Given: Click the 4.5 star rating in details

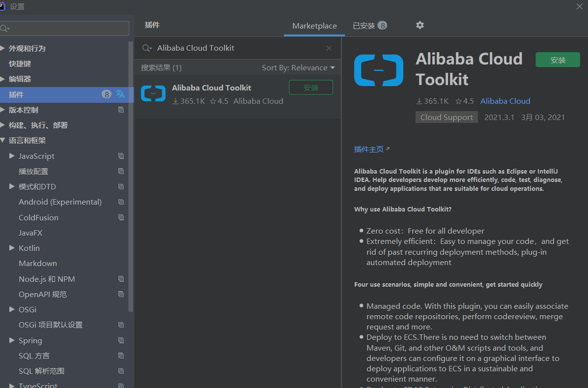Looking at the screenshot, I should [465, 101].
